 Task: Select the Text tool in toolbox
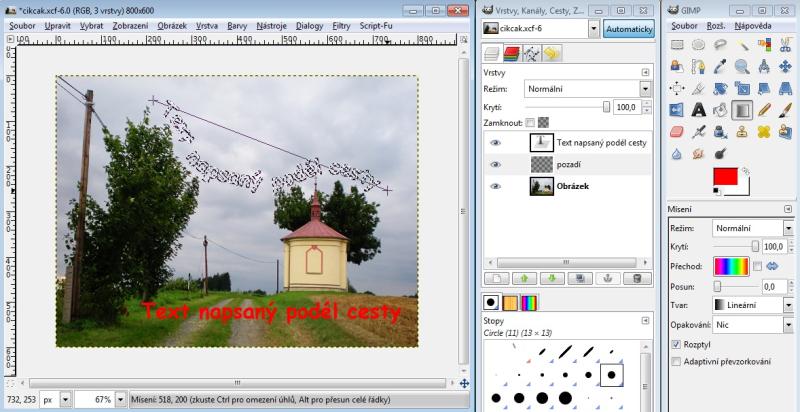pyautogui.click(x=698, y=110)
